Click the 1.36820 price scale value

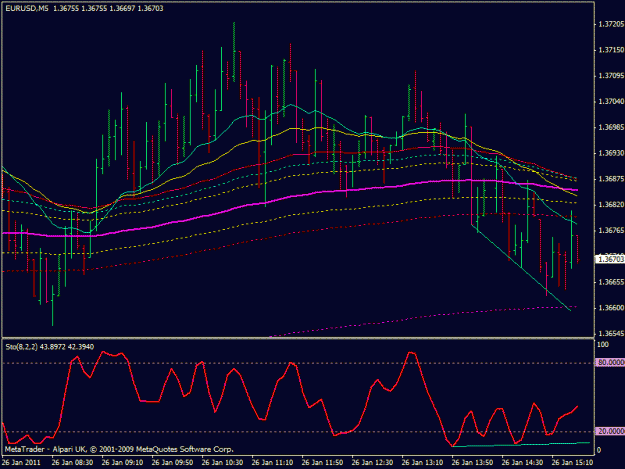tap(611, 205)
